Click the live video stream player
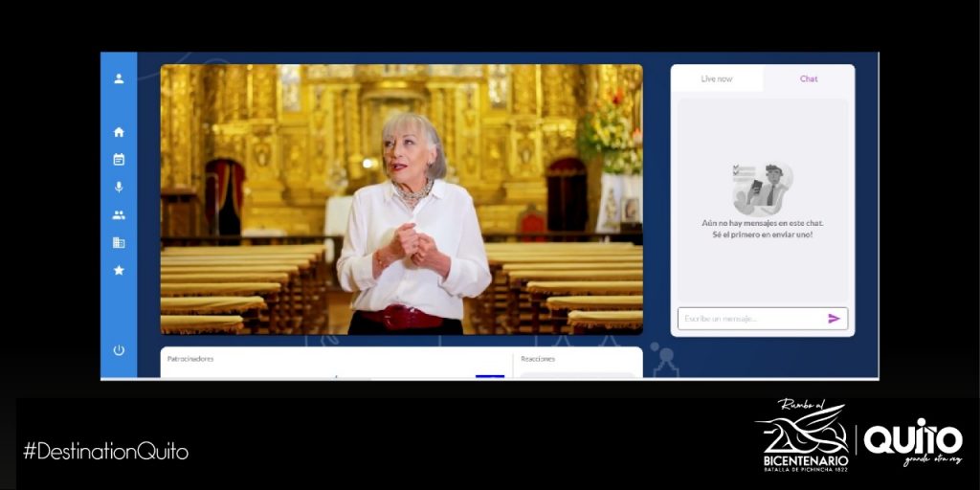Image resolution: width=980 pixels, height=490 pixels. [x=401, y=199]
